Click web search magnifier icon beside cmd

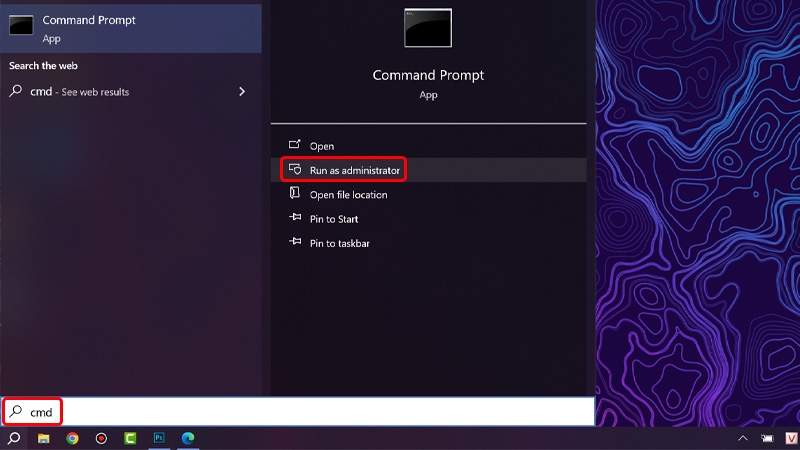(x=16, y=91)
